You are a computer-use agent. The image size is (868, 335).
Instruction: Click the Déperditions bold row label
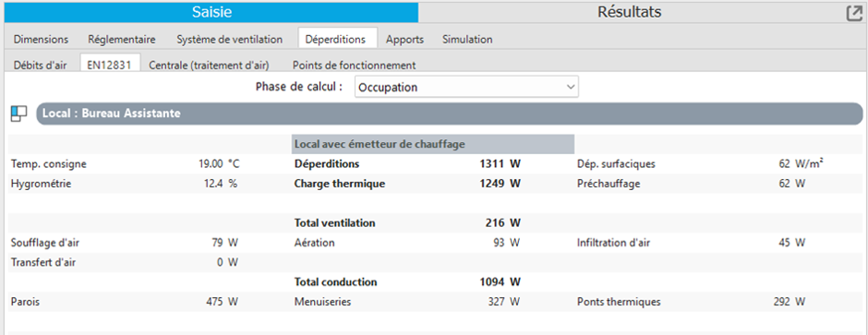point(327,164)
